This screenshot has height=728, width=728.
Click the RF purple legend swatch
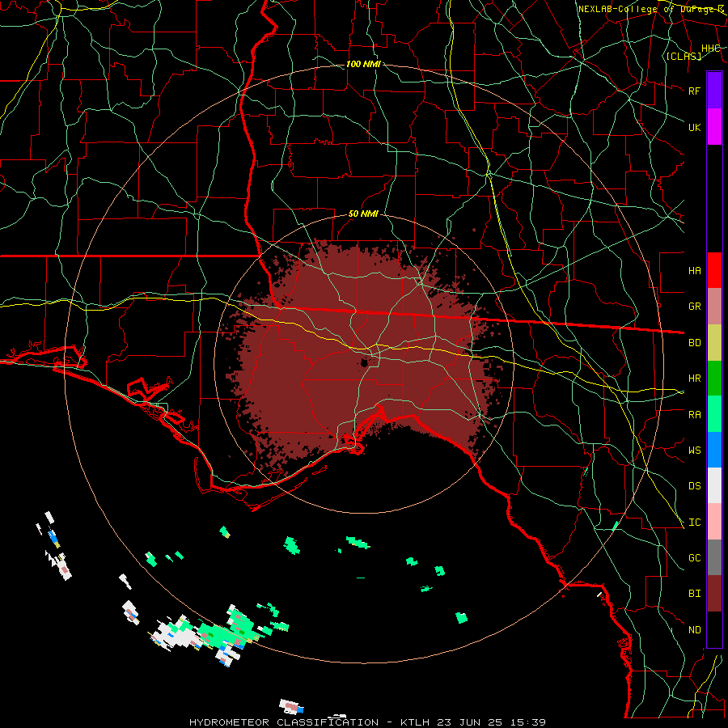click(x=714, y=91)
